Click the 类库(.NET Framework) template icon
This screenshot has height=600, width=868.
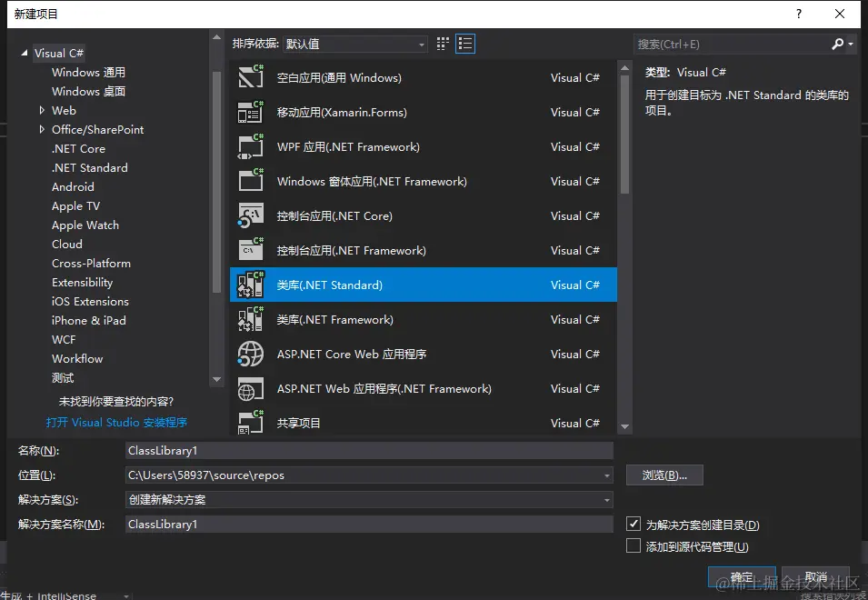click(x=251, y=319)
